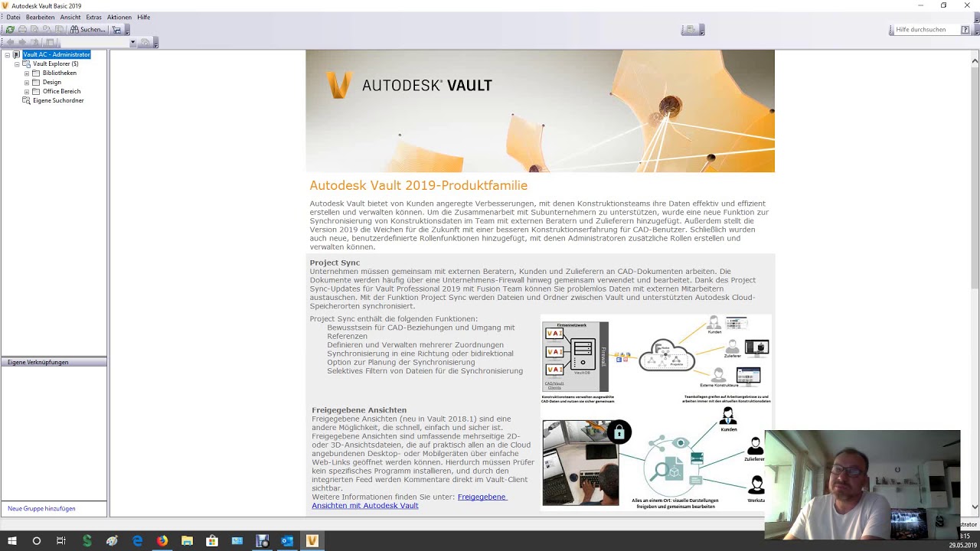Viewport: 980px width, 551px height.
Task: Open the navigation toolbar options dropdown
Action: 156,44
